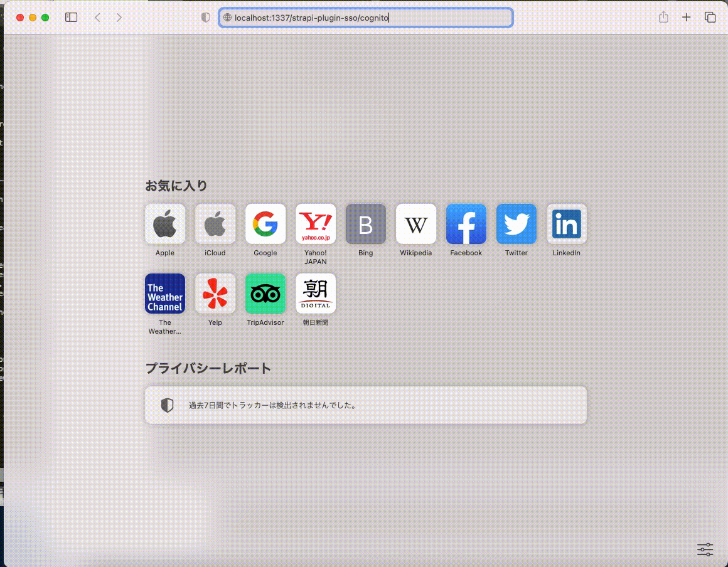This screenshot has width=728, height=567.
Task: Toggle the Safari sidebar
Action: click(x=71, y=17)
